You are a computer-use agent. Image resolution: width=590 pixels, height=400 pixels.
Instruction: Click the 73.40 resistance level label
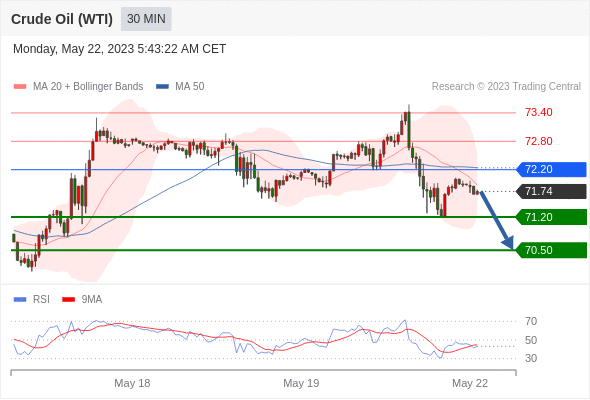[x=539, y=112]
